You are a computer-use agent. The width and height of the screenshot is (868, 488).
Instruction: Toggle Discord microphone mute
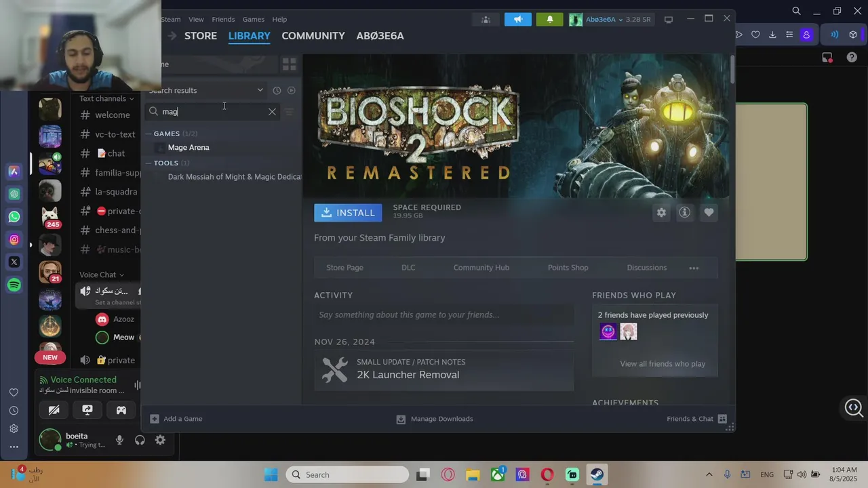coord(119,440)
